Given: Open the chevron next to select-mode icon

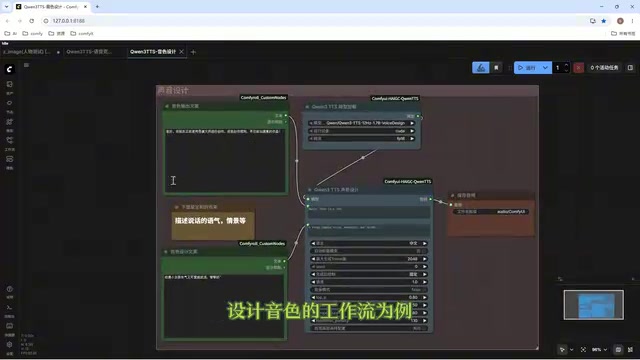Looking at the screenshot, I should (571, 349).
